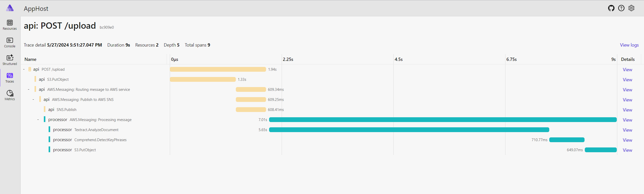644x194 pixels.
Task: Open the GitHub repository icon
Action: point(611,8)
